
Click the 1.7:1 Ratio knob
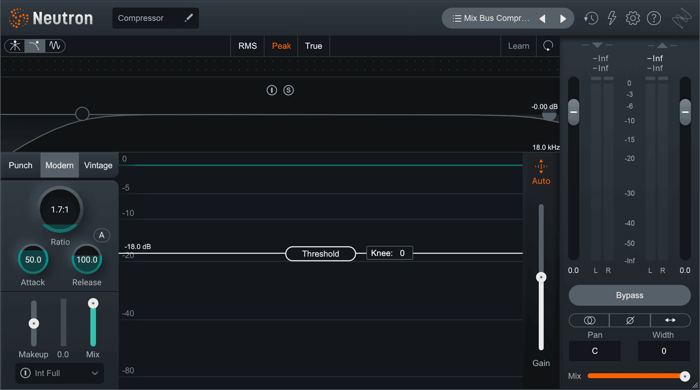(x=60, y=209)
